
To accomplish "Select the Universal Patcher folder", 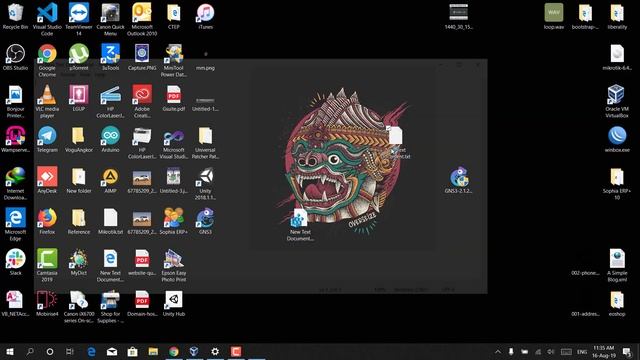I will pos(205,142).
